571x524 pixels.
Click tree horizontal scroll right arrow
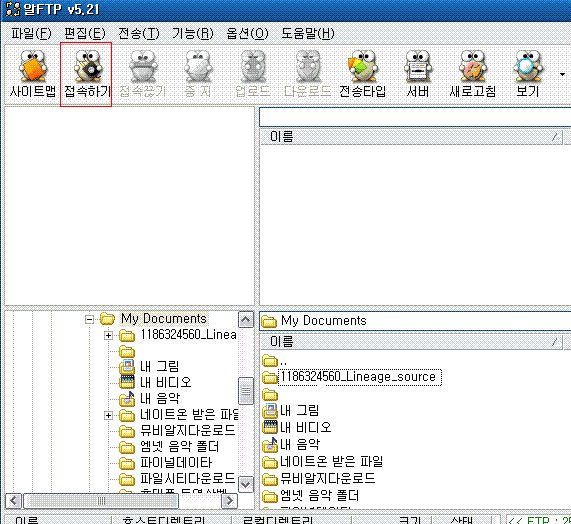pyautogui.click(x=229, y=501)
